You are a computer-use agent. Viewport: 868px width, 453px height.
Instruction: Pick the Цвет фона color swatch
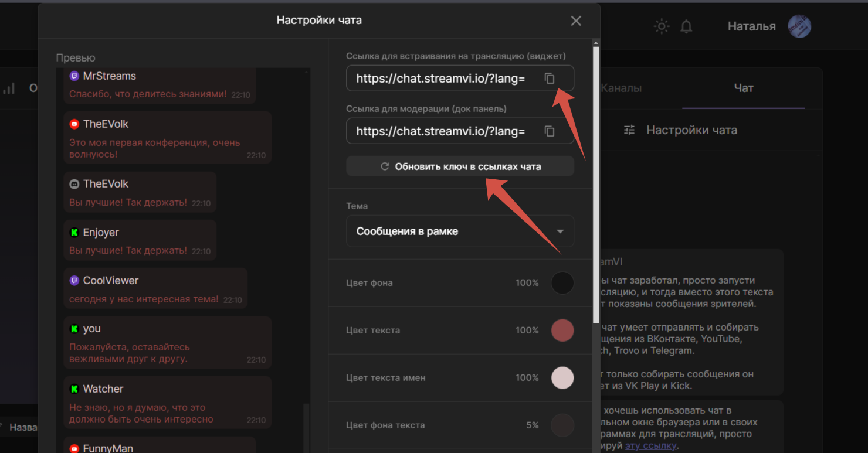coord(562,283)
